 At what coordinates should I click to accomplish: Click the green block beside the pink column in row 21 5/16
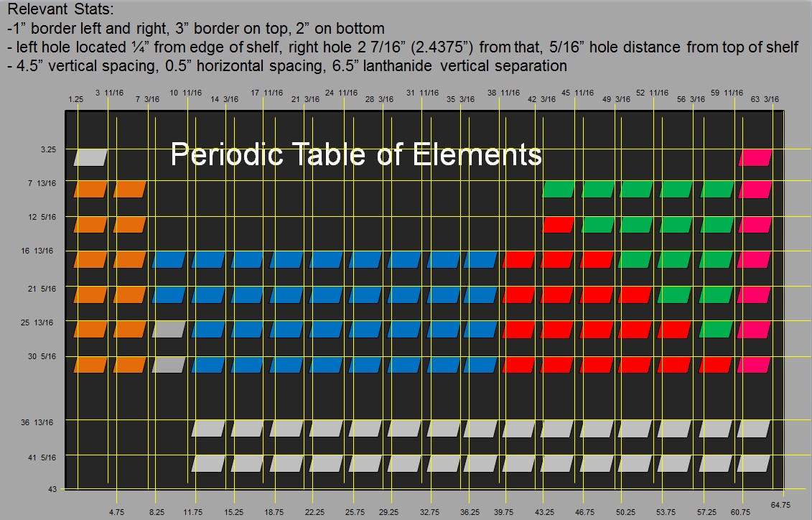point(715,294)
